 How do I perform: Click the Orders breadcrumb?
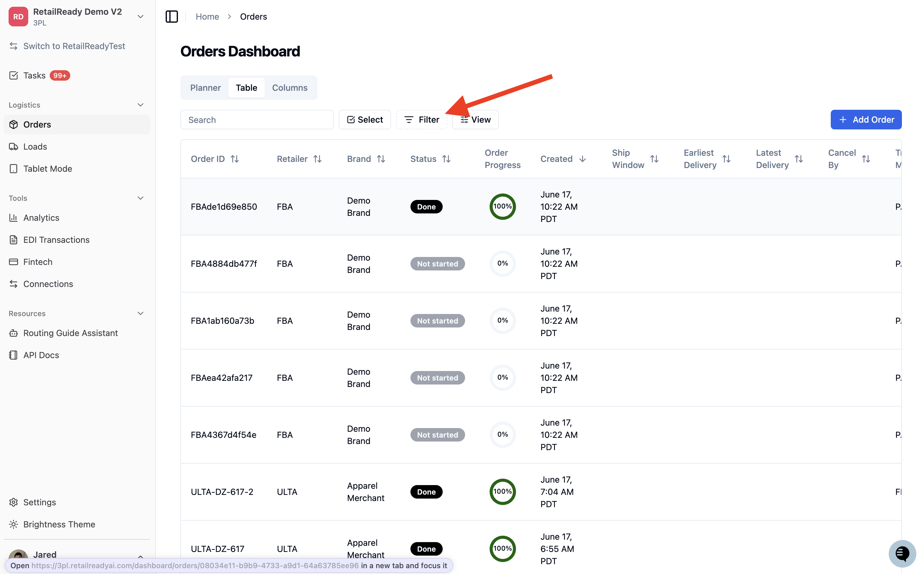click(x=253, y=17)
